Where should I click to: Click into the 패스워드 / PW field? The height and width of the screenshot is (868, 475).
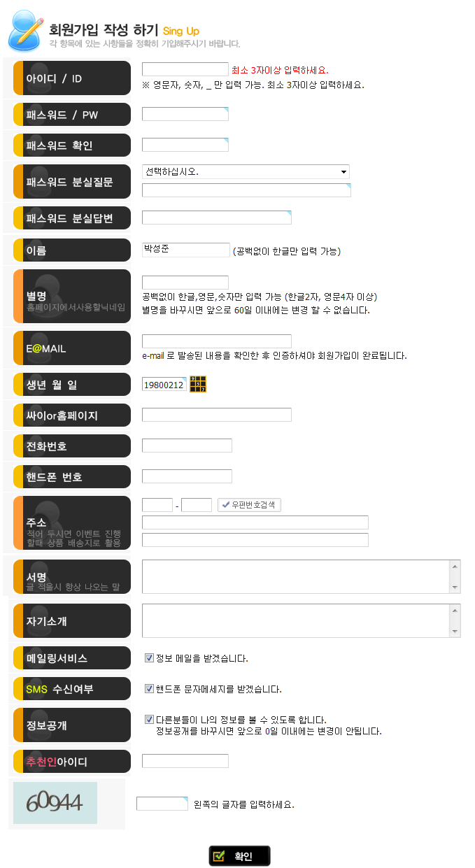(x=185, y=114)
